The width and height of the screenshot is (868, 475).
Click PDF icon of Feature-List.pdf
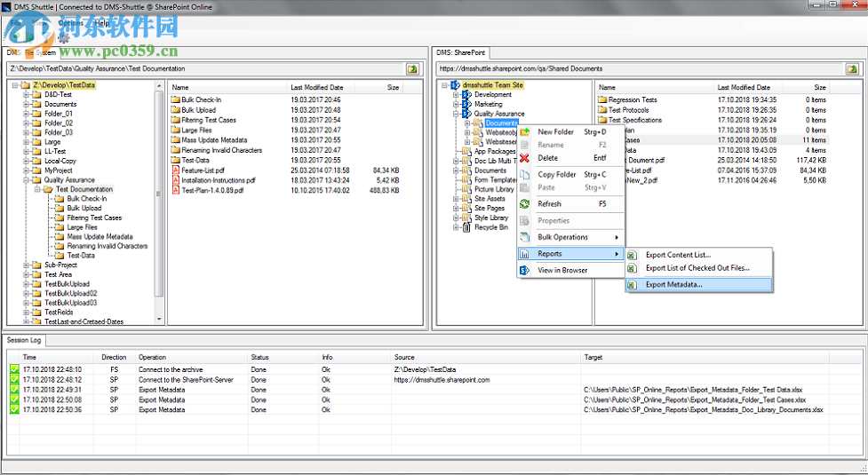pos(176,170)
